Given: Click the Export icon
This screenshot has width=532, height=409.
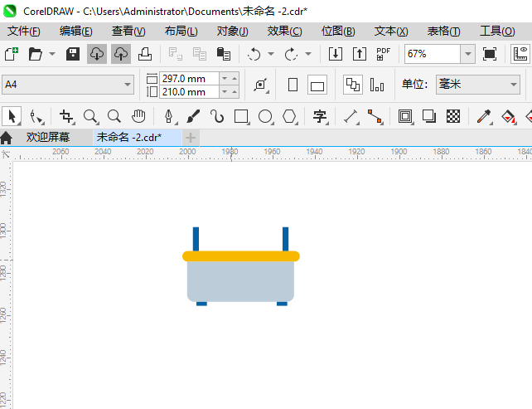Looking at the screenshot, I should tap(360, 54).
